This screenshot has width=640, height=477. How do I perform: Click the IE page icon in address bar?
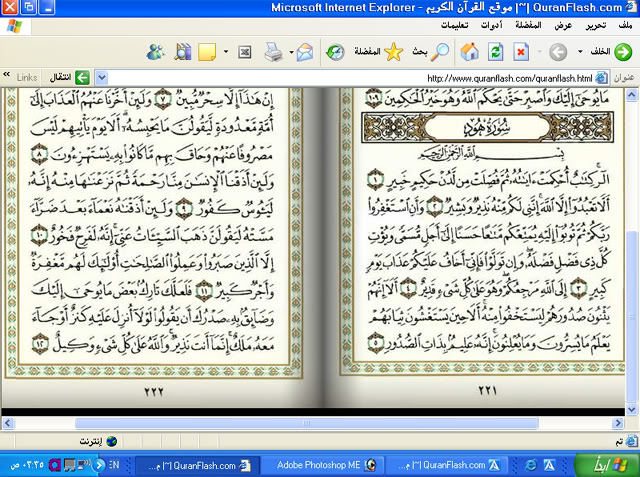point(602,78)
